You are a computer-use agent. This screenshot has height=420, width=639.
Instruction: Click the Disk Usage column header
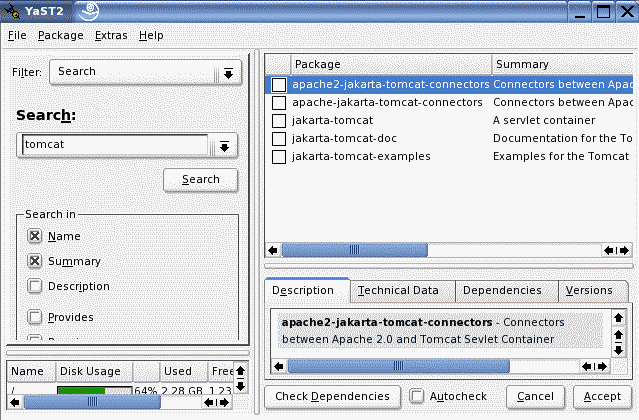pyautogui.click(x=94, y=371)
